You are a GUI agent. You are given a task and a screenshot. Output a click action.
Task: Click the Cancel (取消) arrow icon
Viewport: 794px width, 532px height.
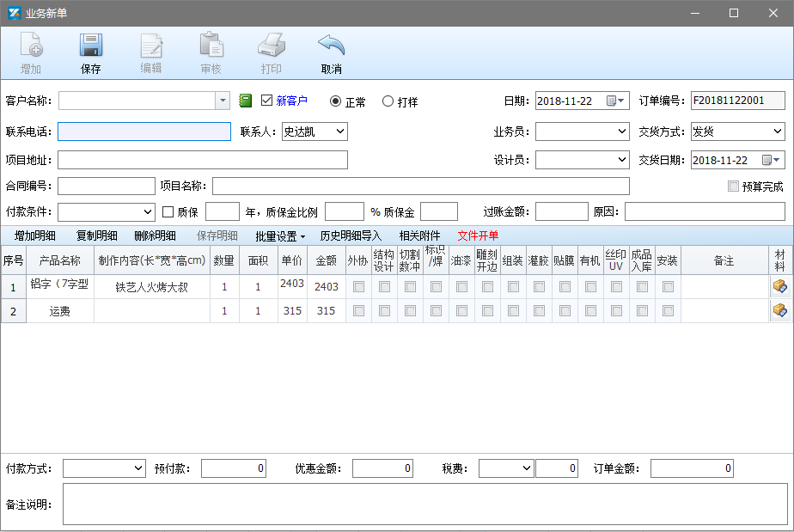(x=331, y=46)
